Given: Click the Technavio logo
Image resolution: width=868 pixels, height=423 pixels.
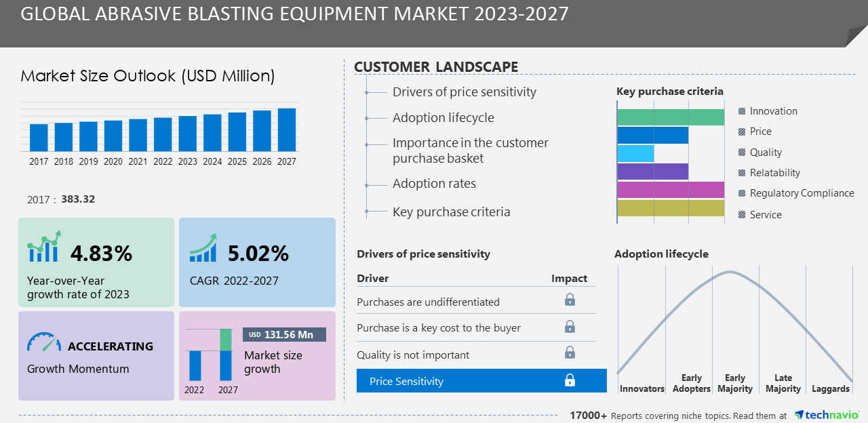Looking at the screenshot, I should click(827, 415).
